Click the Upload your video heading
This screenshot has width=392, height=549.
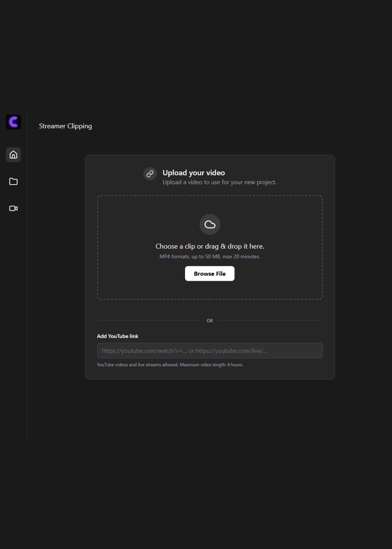point(194,173)
